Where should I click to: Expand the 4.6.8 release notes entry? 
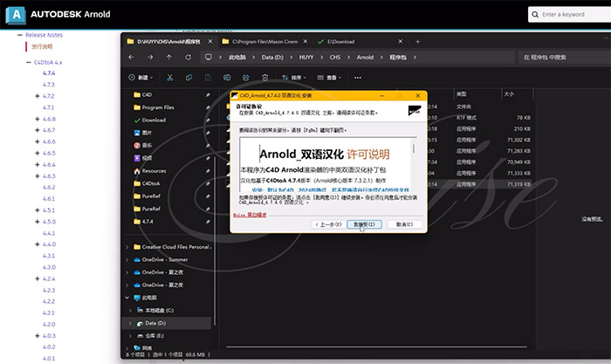tap(37, 119)
